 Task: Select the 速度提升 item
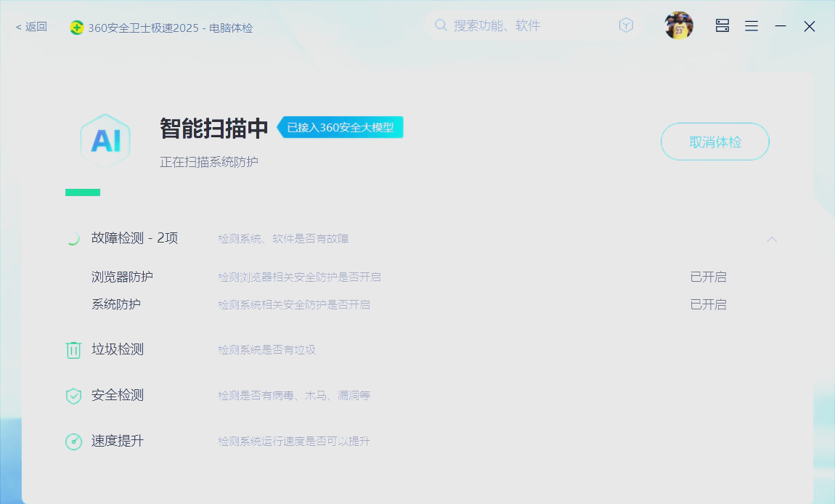118,441
